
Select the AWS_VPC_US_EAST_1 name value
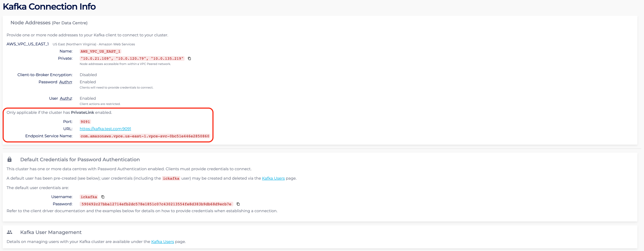100,51
